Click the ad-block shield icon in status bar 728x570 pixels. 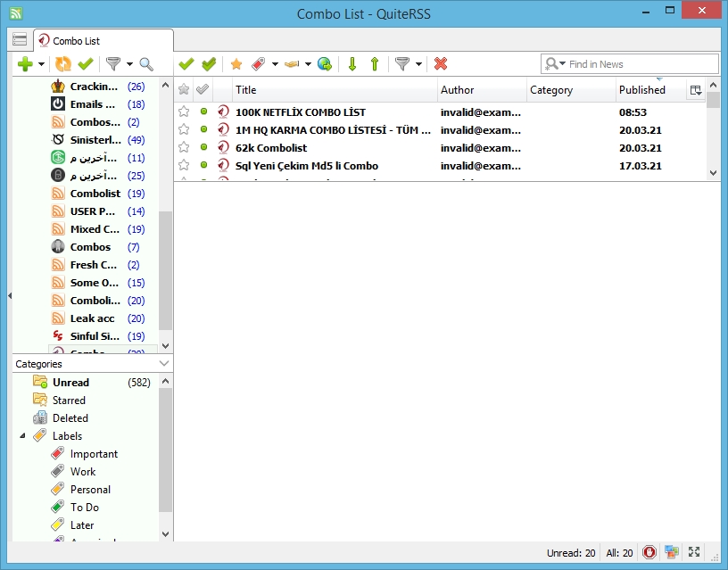(649, 553)
